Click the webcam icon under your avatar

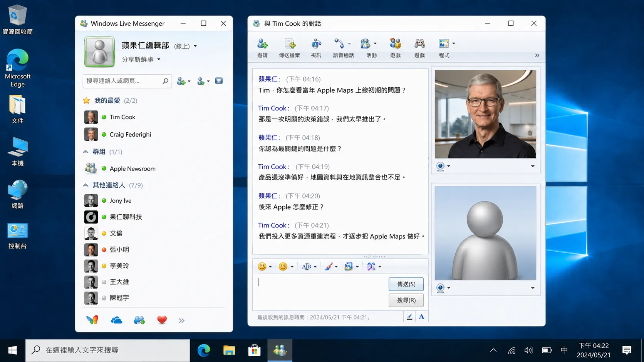[x=441, y=288]
